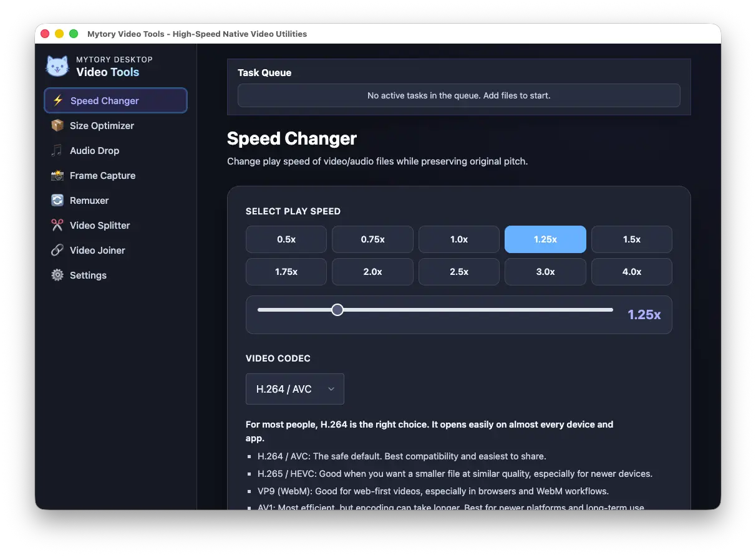Close the Mytory Video Tools window
Screen dimensions: 756x556
click(45, 34)
